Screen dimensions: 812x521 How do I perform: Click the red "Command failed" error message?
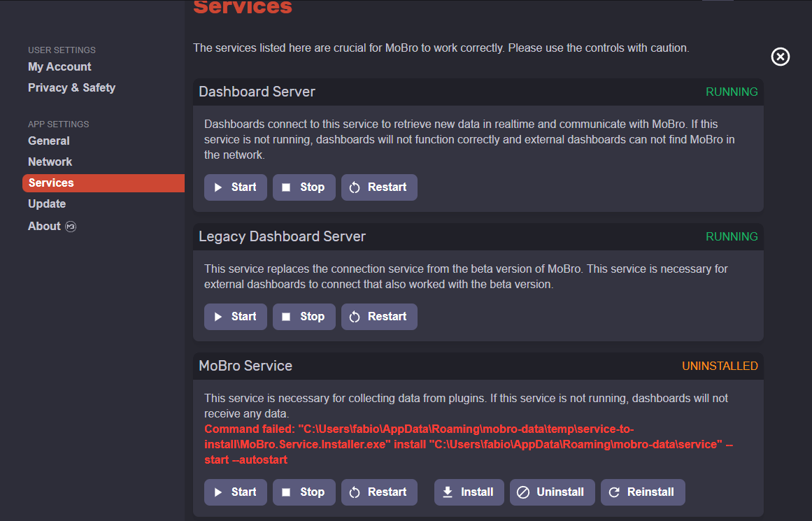(469, 444)
